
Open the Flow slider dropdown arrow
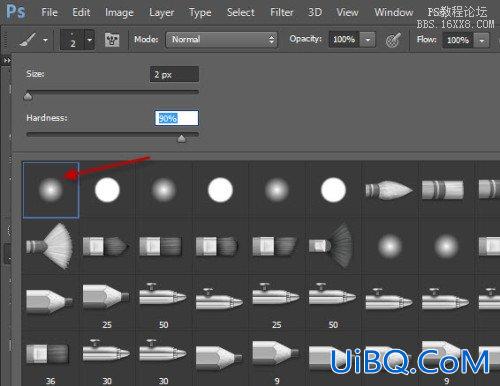[x=482, y=41]
